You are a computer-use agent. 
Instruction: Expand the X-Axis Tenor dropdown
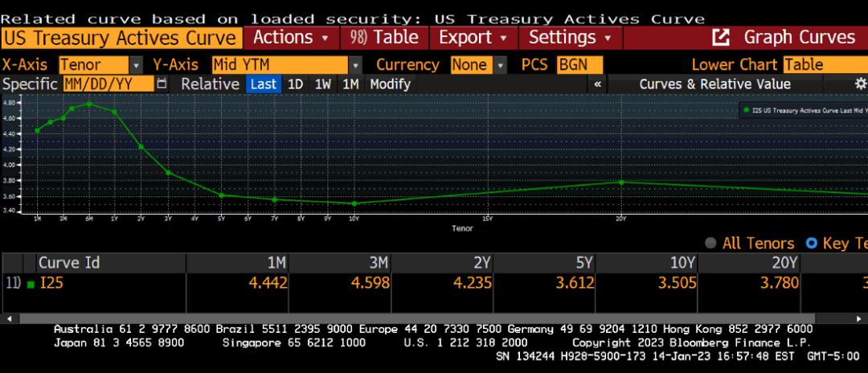click(x=136, y=65)
